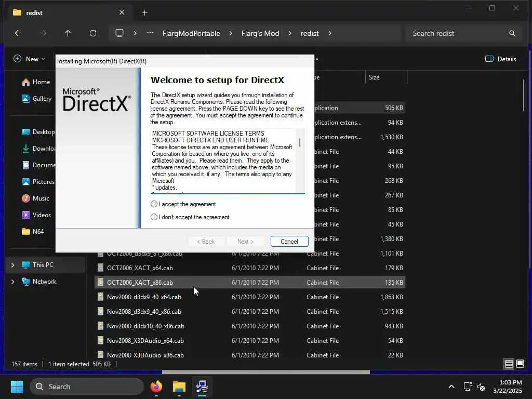
Task: Select 'I accept the agreement' radio button
Action: 154,204
